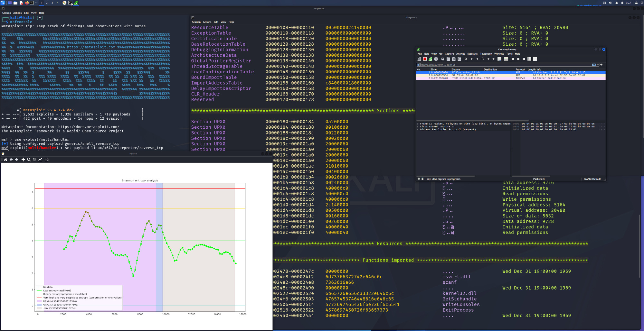Screen dimensions: 644x331
Task: Click the Wireshark hex bytes pane
Action: [558, 149]
